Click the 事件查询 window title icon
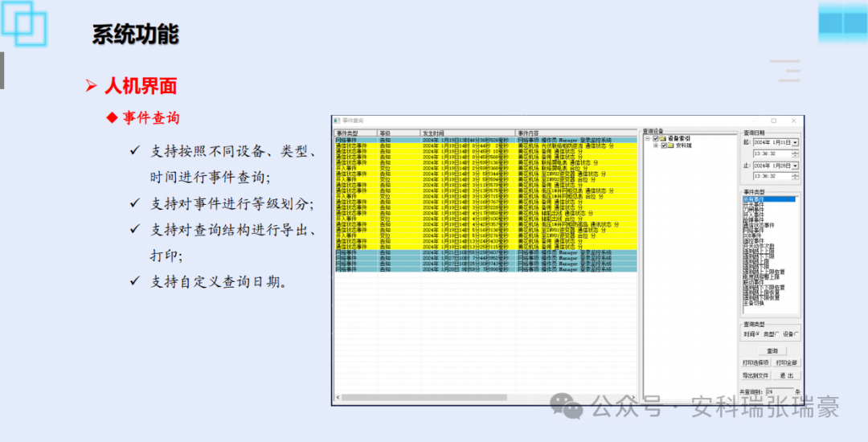 coord(337,121)
